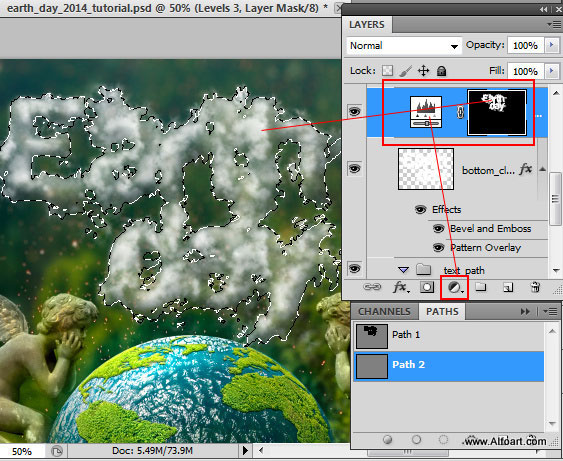563x461 pixels.
Task: Stroke path with brush circle icon
Action: pos(417,439)
